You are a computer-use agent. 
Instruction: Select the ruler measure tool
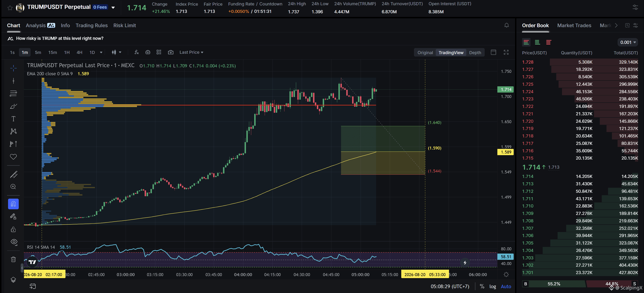point(13,174)
